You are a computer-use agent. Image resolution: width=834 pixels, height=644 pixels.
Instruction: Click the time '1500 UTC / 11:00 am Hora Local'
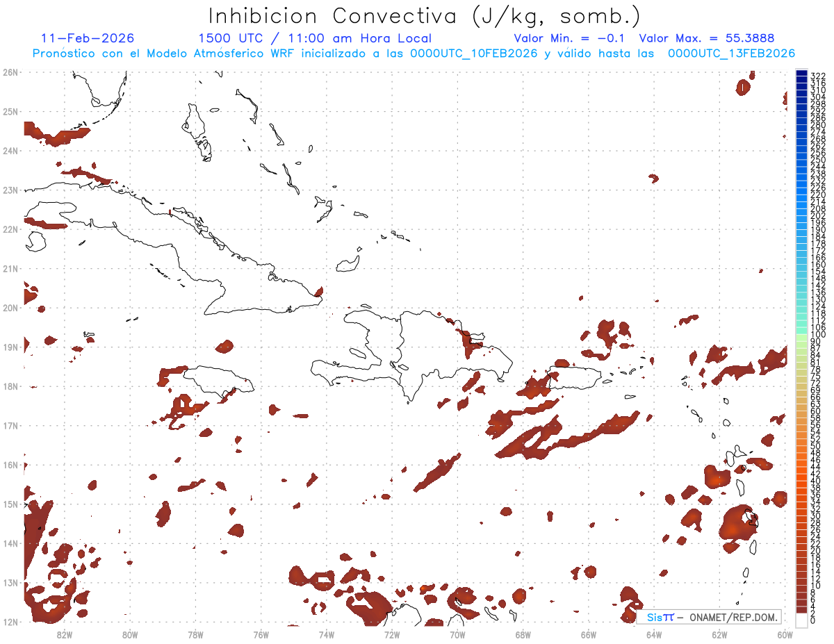(x=315, y=38)
